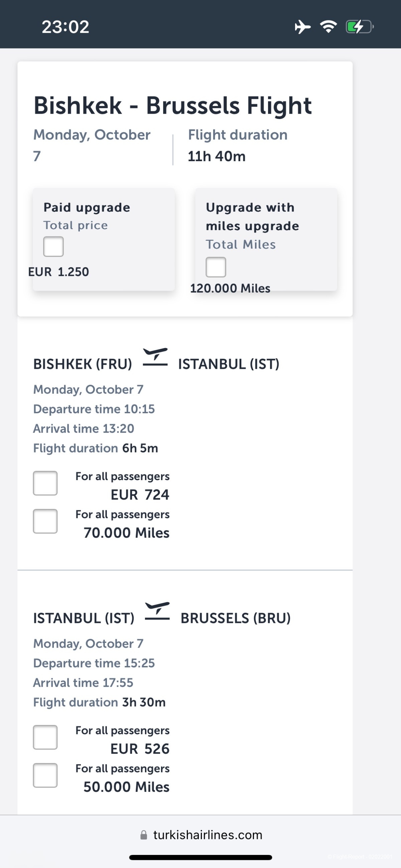Tap the Bishkek to Istanbul plane icon
This screenshot has width=401, height=868.
click(155, 357)
